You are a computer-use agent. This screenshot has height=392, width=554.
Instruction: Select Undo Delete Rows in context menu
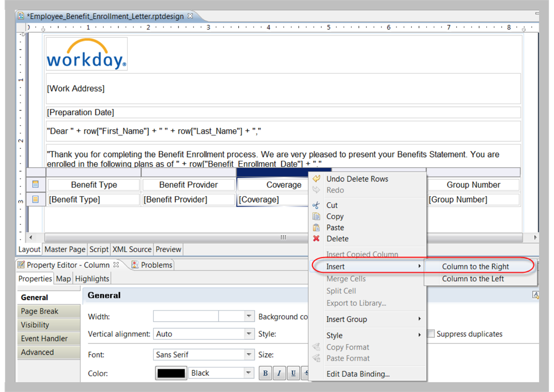(357, 179)
